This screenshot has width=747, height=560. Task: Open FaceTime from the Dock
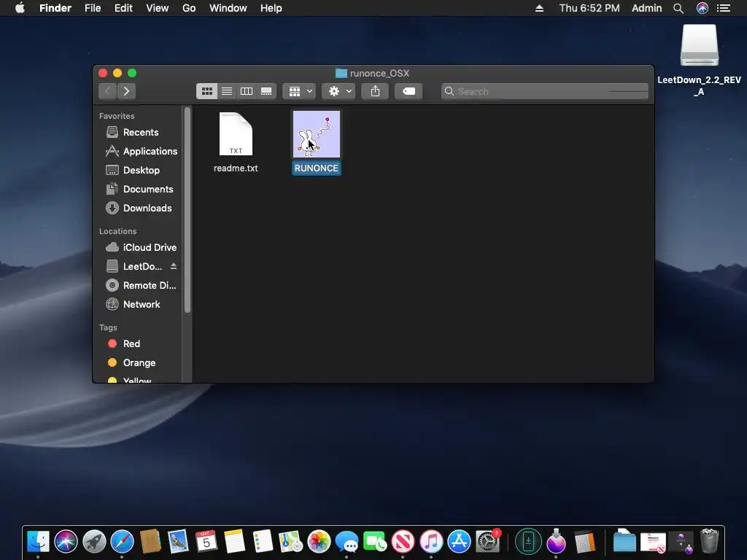coord(375,542)
